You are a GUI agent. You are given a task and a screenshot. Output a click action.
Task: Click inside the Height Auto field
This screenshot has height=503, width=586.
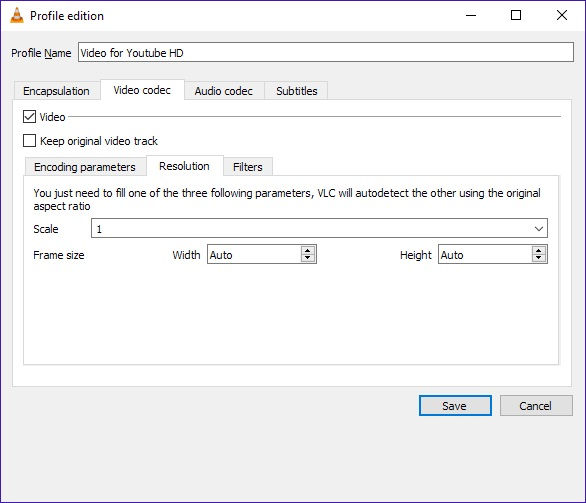[x=485, y=254]
